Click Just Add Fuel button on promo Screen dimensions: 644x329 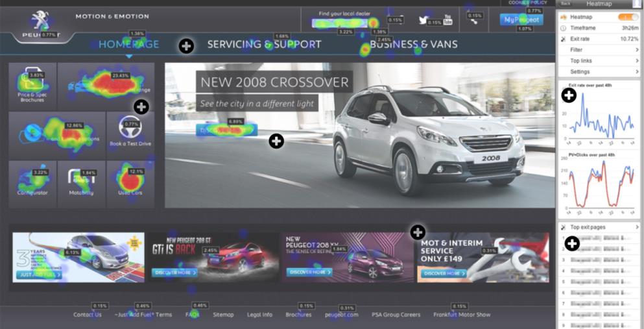point(40,274)
